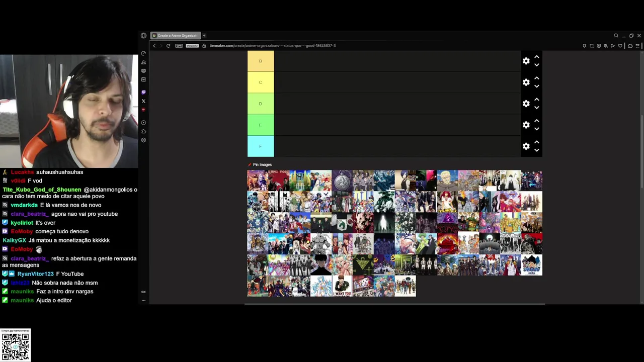Open settings gear for tier E

point(526,125)
